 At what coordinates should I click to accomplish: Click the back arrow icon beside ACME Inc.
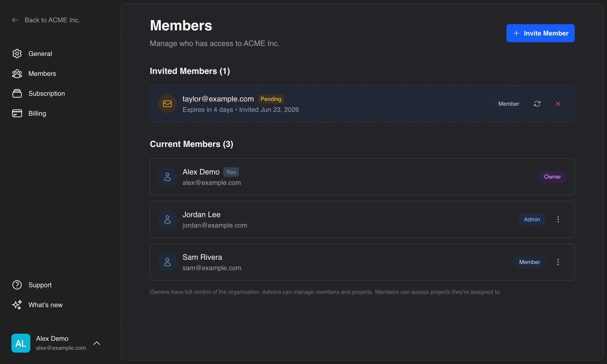(15, 20)
